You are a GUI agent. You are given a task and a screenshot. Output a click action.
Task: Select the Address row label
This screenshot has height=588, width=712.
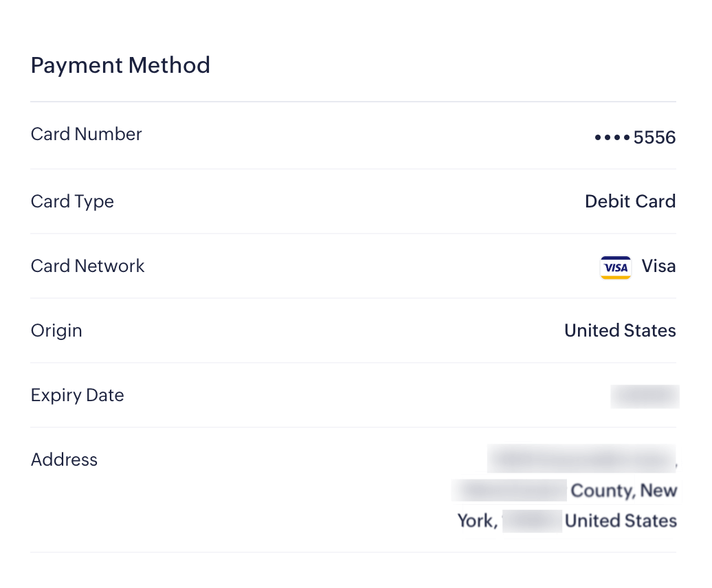[64, 460]
